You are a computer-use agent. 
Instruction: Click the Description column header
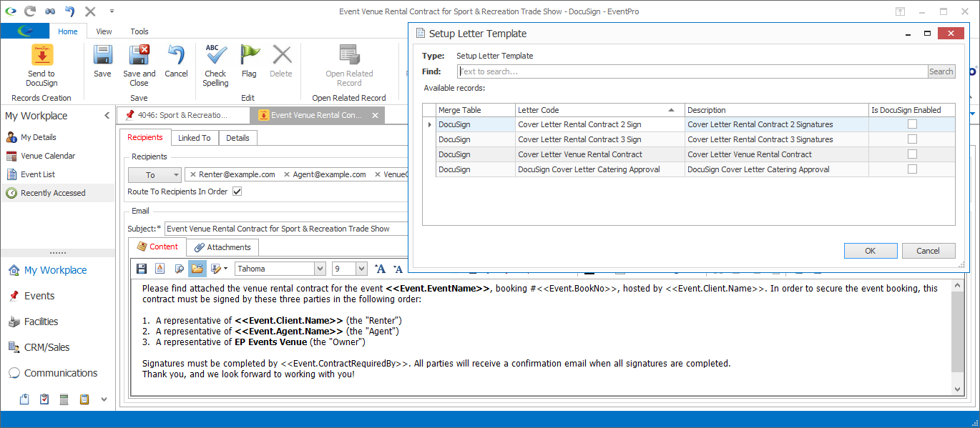point(777,110)
